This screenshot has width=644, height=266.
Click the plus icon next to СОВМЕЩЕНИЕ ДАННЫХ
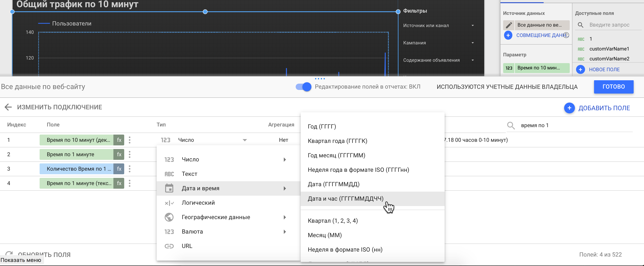coord(508,35)
